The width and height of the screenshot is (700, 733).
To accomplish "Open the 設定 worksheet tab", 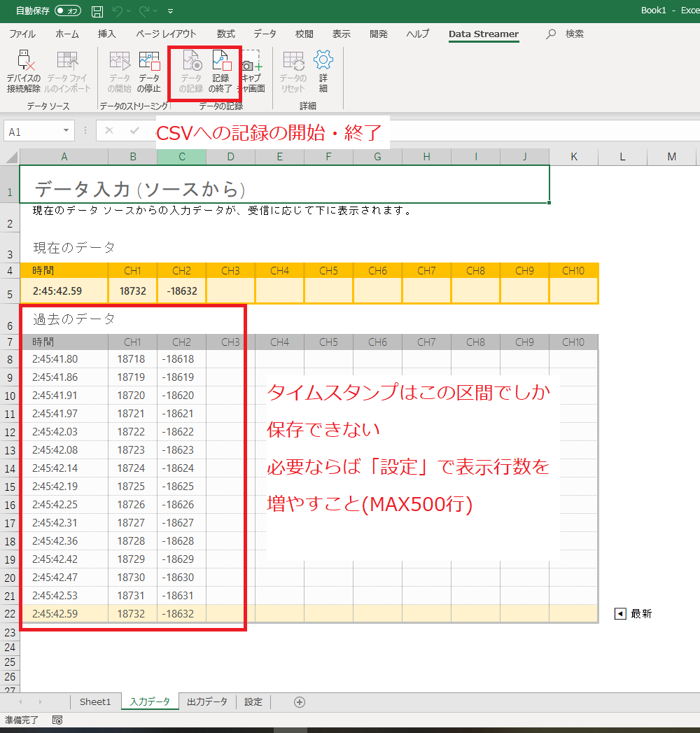I will (x=253, y=701).
